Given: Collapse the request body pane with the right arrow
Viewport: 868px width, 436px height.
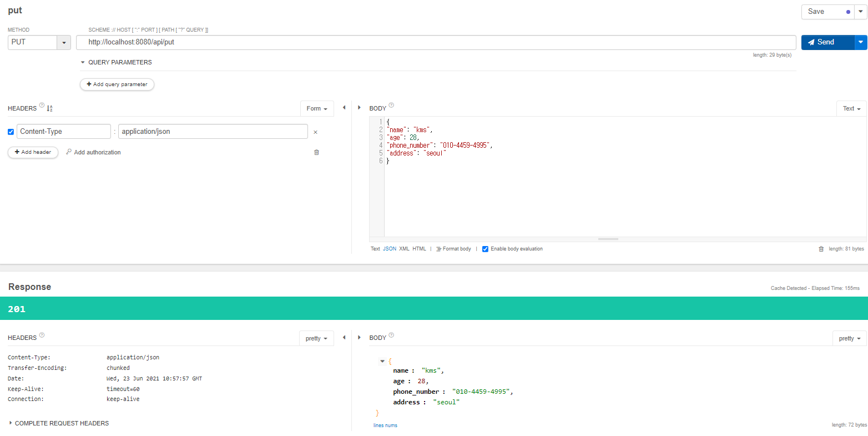Looking at the screenshot, I should pyautogui.click(x=359, y=108).
